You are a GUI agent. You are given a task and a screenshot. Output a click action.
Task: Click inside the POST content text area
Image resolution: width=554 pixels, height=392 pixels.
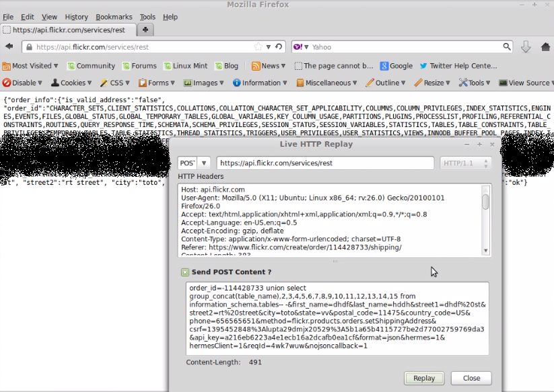click(x=337, y=318)
